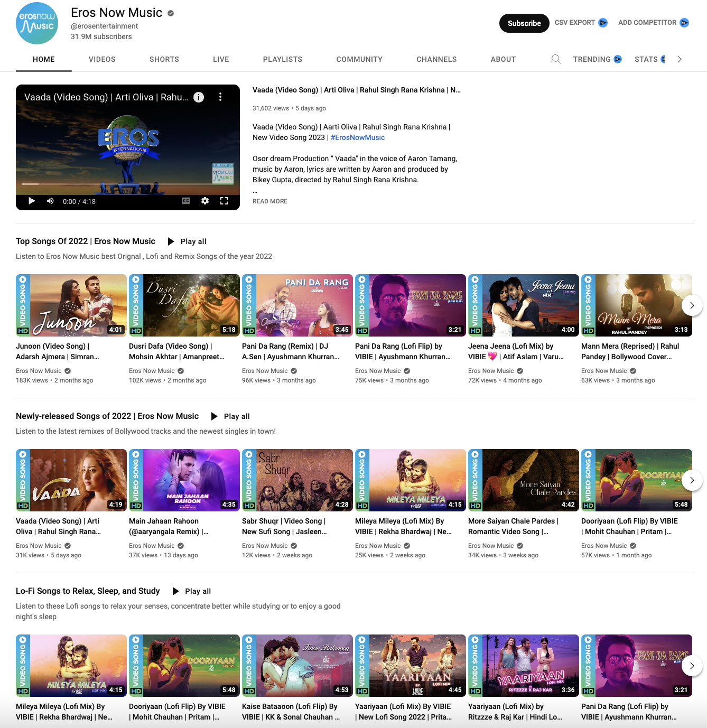Open the Junoon video thumbnail
The height and width of the screenshot is (728, 707).
click(x=71, y=305)
